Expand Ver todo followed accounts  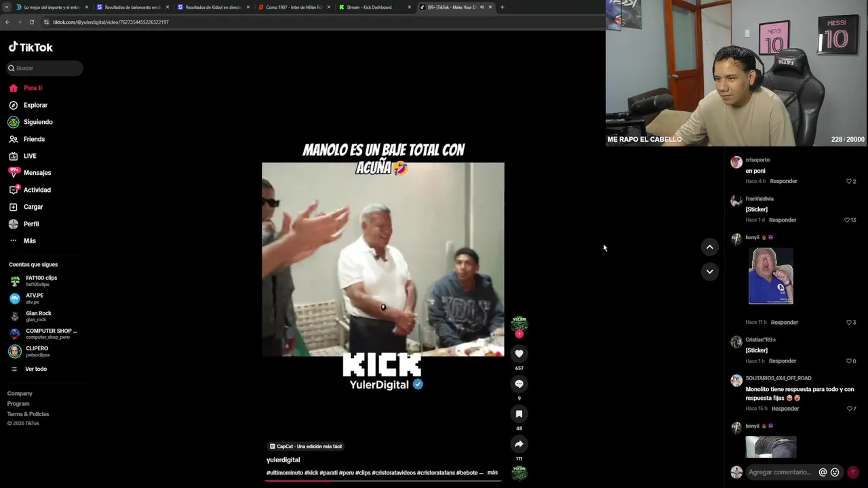pyautogui.click(x=28, y=369)
